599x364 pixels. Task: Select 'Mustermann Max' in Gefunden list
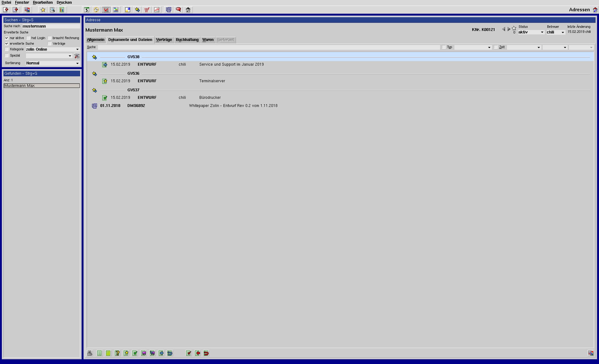pyautogui.click(x=42, y=86)
